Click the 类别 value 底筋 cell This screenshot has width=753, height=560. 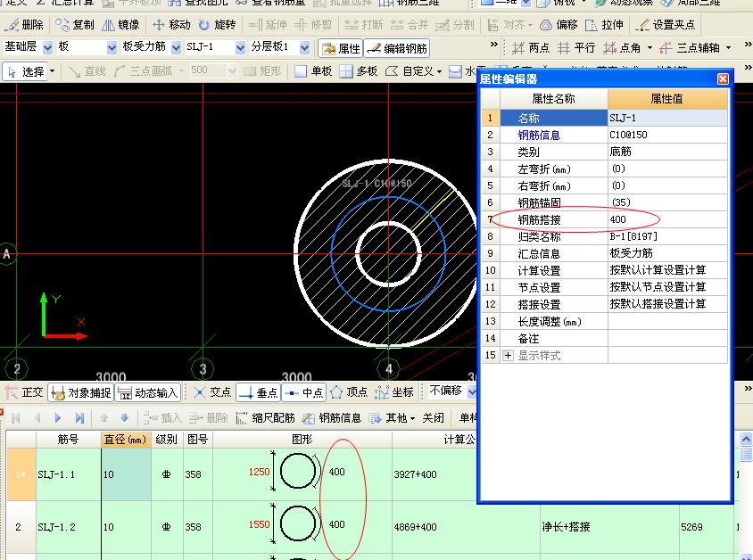pyautogui.click(x=668, y=152)
